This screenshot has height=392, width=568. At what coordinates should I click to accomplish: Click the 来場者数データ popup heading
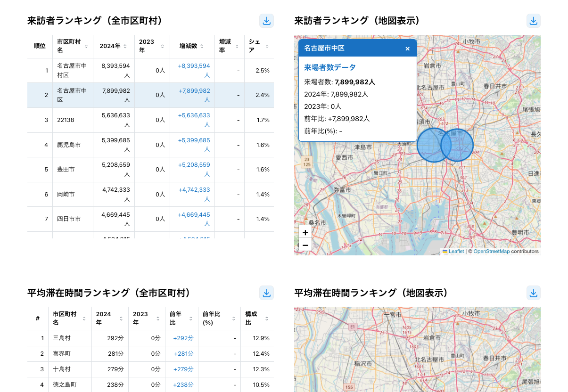tap(330, 67)
